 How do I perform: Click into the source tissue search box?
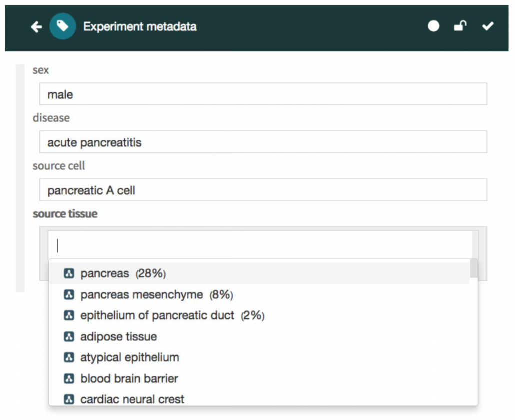(x=263, y=245)
